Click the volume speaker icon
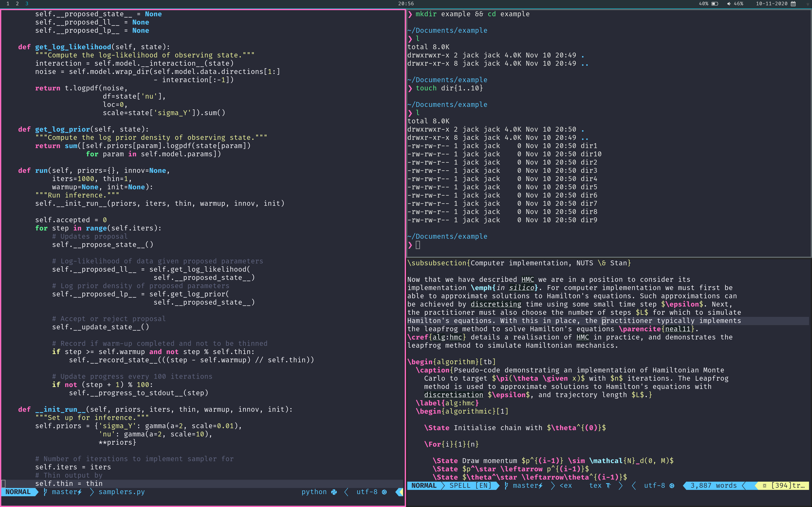812x507 pixels. [729, 4]
